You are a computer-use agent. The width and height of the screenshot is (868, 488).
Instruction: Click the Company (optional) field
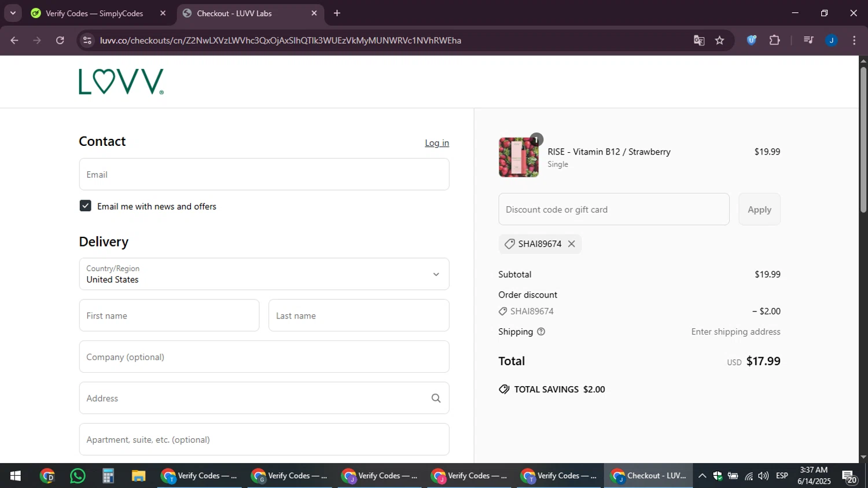point(264,357)
